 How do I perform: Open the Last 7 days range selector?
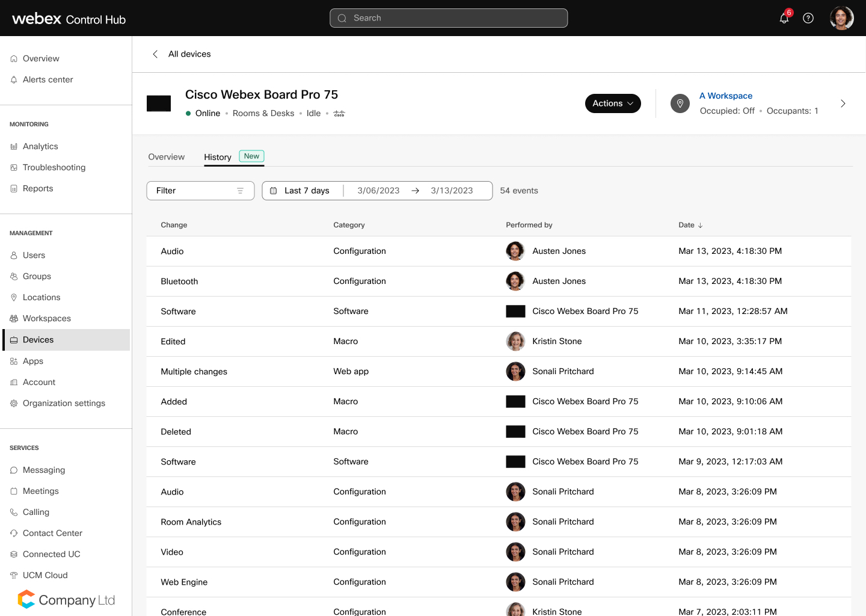307,191
